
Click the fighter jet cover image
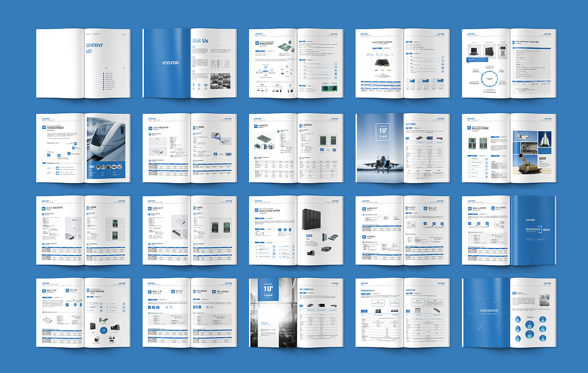click(379, 148)
